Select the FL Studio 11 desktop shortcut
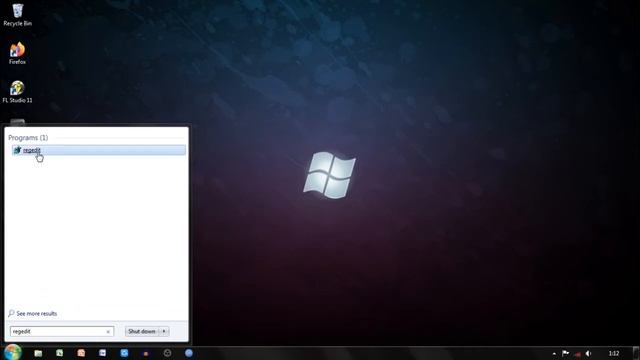The height and width of the screenshot is (360, 640). click(18, 91)
